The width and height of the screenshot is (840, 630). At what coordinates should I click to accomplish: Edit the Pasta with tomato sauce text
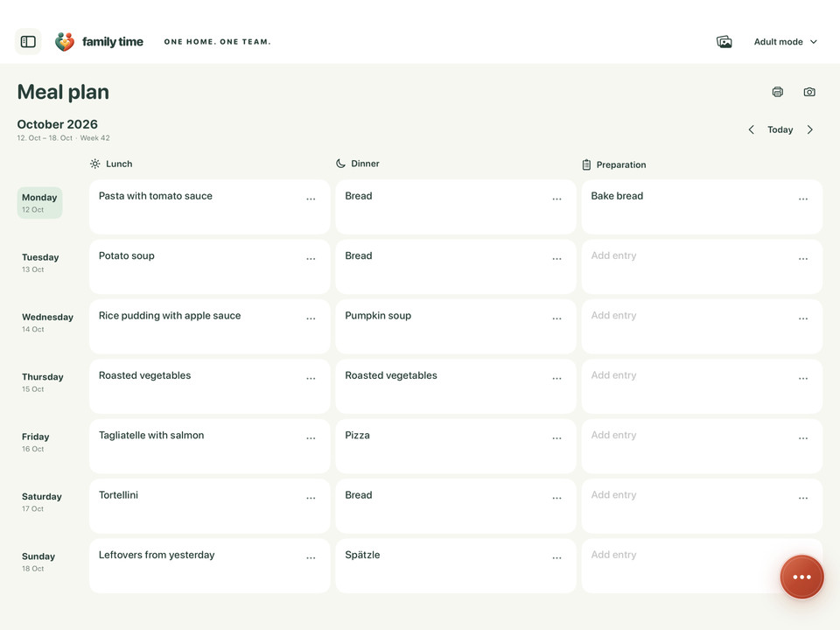click(x=156, y=196)
